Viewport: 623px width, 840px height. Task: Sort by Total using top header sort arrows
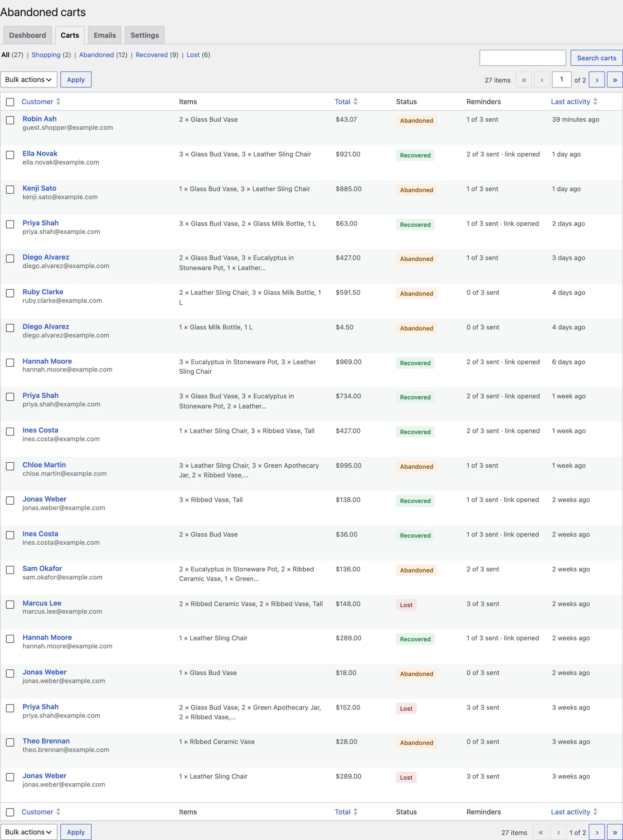pos(355,101)
